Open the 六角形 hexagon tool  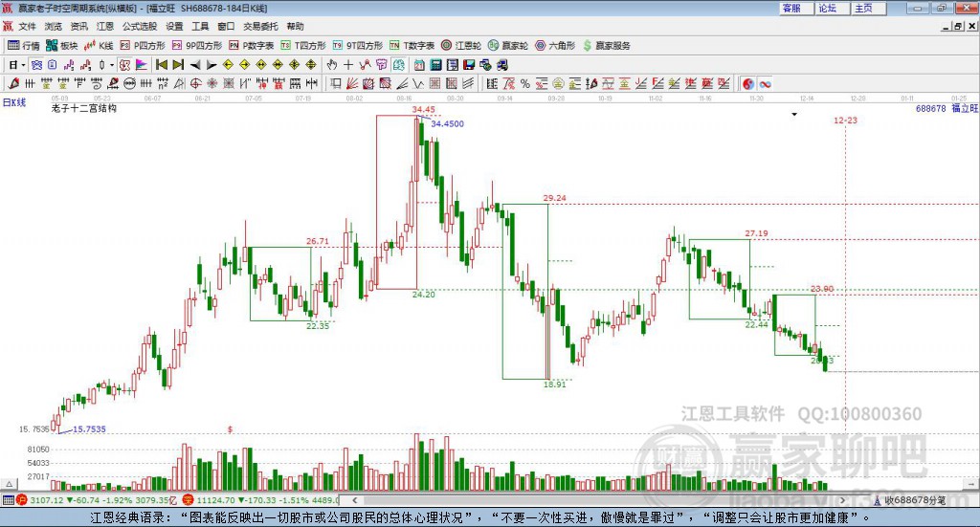555,46
